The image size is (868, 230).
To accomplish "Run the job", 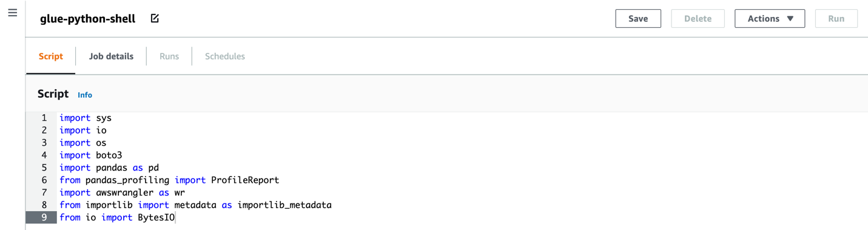I will click(x=836, y=19).
